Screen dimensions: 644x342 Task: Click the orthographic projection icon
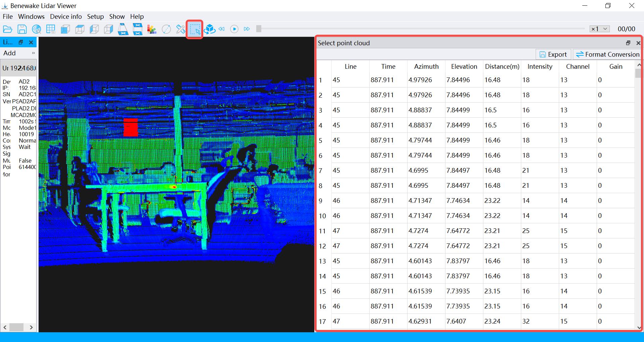(x=138, y=30)
